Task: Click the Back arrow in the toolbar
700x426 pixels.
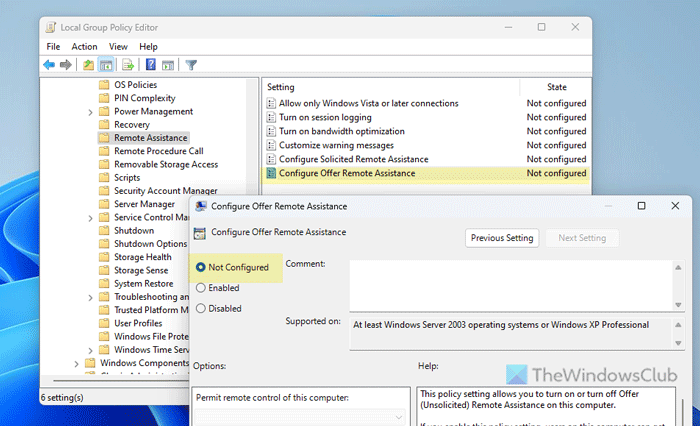Action: pyautogui.click(x=49, y=65)
